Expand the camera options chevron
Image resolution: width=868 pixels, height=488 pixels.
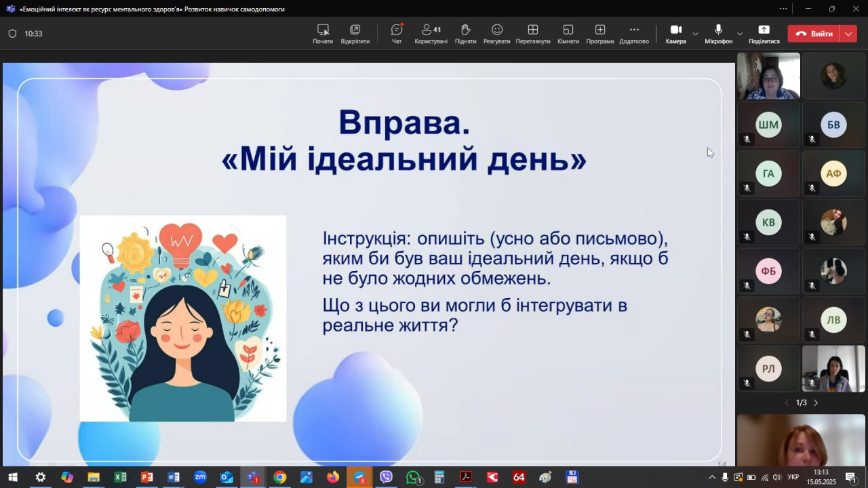[695, 34]
